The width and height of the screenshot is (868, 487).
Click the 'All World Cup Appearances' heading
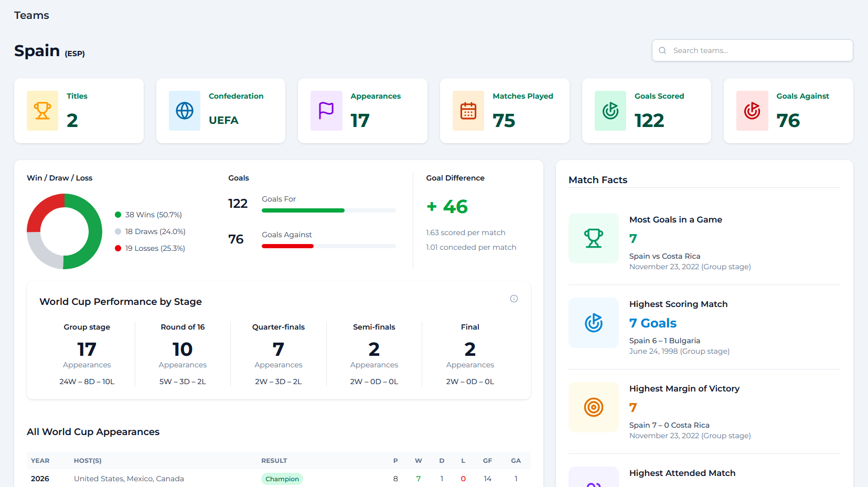point(93,432)
